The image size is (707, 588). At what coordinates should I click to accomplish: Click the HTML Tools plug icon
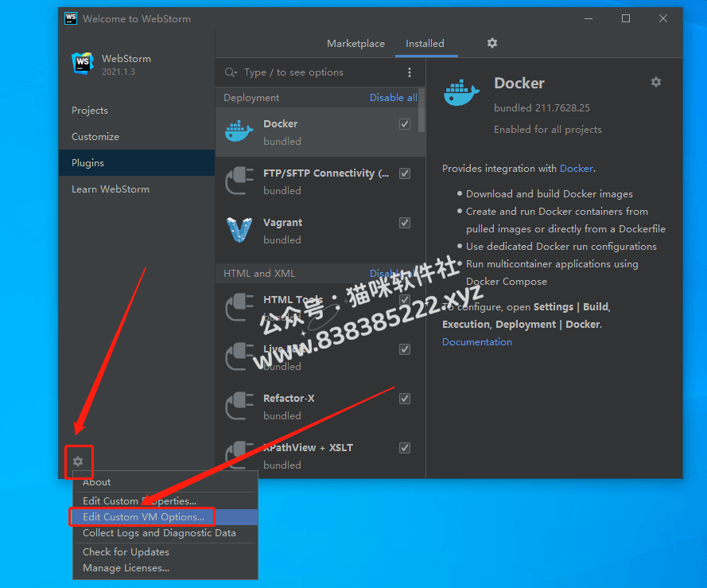click(x=239, y=307)
